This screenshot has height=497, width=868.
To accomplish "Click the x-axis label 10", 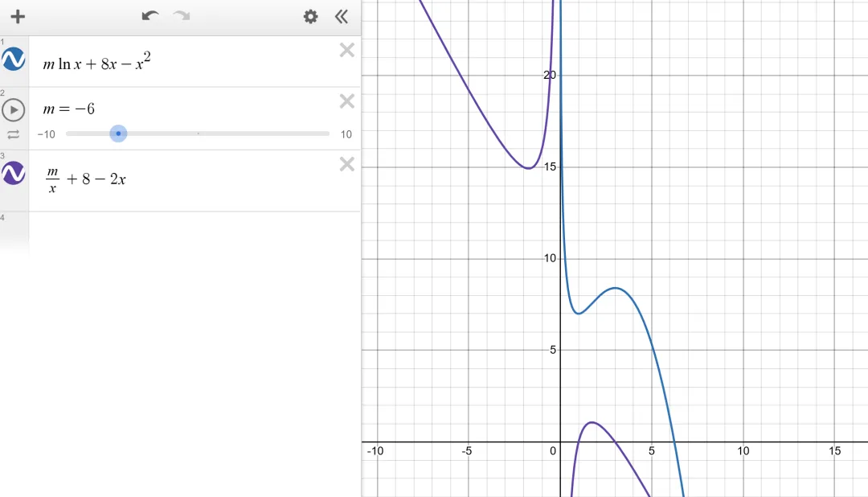I will [x=743, y=451].
